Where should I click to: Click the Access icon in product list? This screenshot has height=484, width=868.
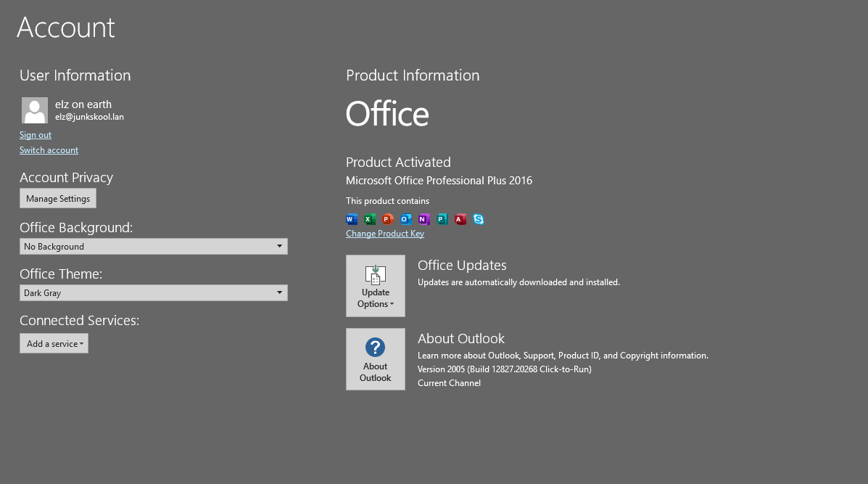[460, 219]
